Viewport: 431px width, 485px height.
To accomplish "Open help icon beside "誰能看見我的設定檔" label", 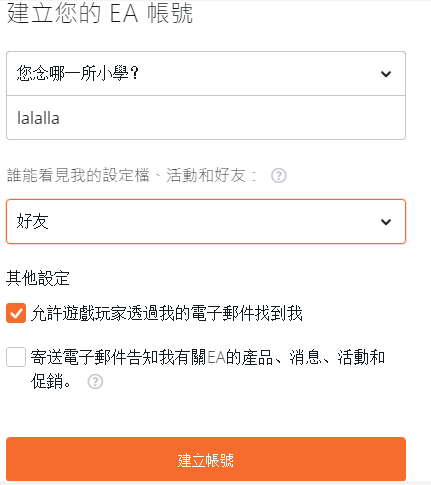I will [279, 175].
